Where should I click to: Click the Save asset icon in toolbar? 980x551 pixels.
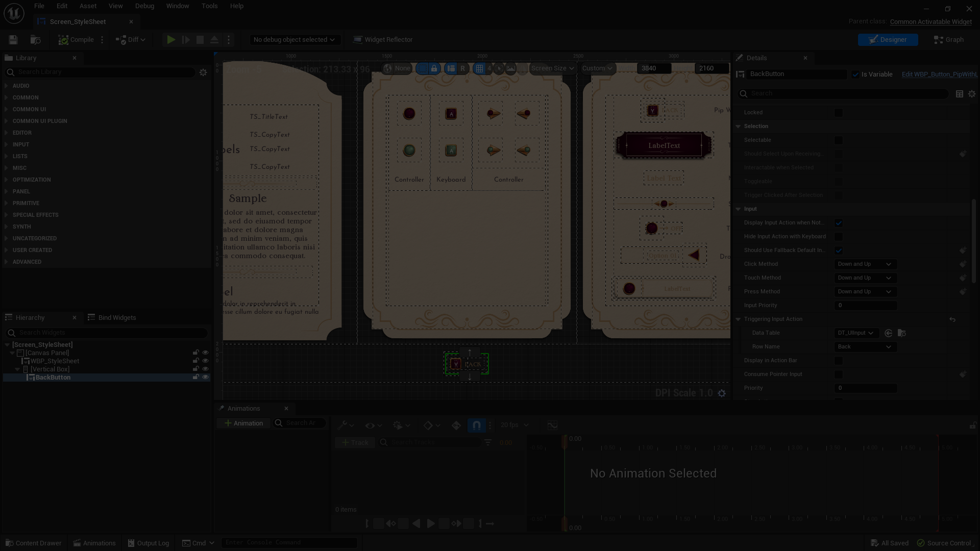point(13,40)
